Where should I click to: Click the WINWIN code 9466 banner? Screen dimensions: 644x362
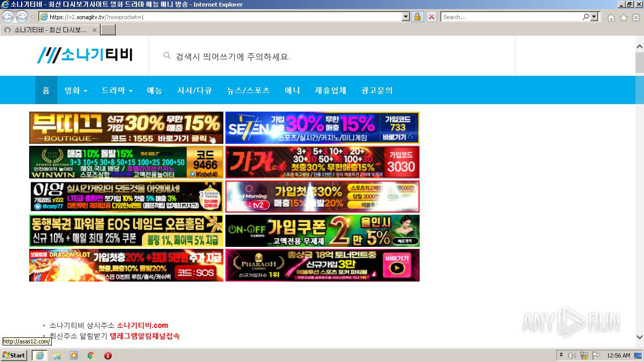(126, 162)
